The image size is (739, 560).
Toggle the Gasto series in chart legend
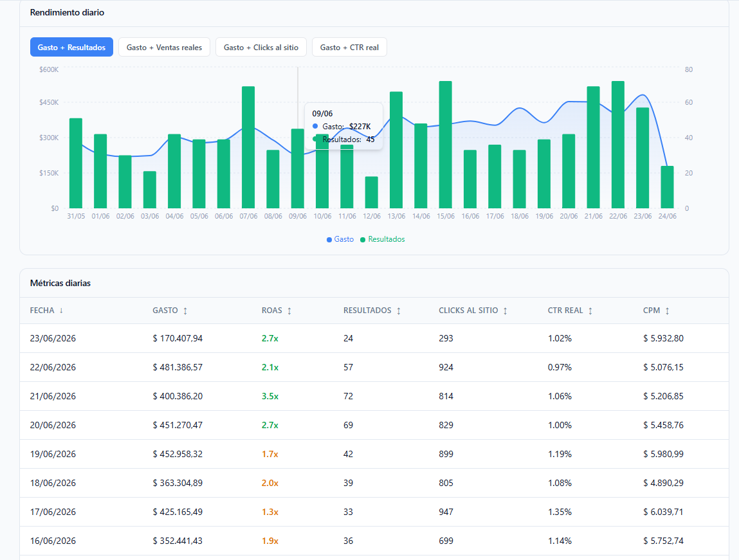point(340,239)
